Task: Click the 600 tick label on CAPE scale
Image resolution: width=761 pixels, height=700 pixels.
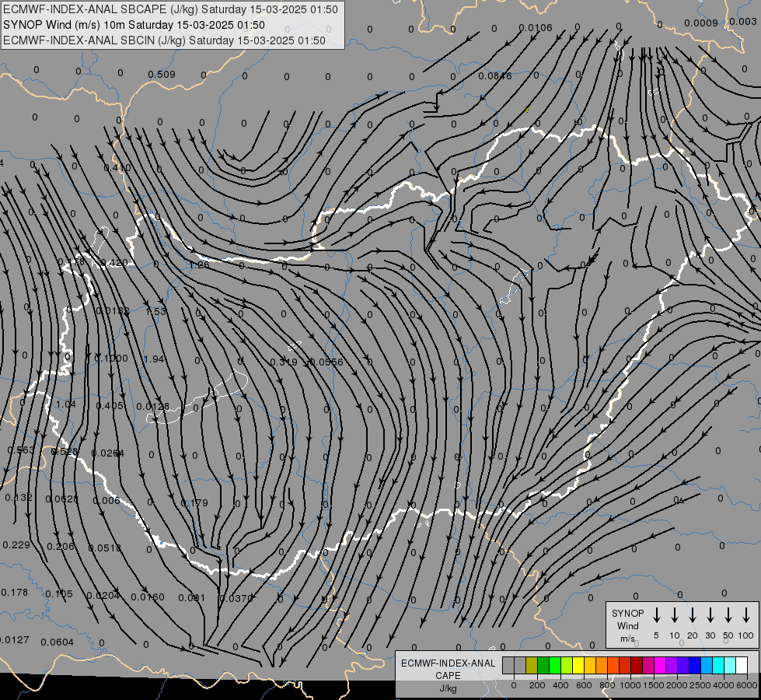Action: (584, 685)
